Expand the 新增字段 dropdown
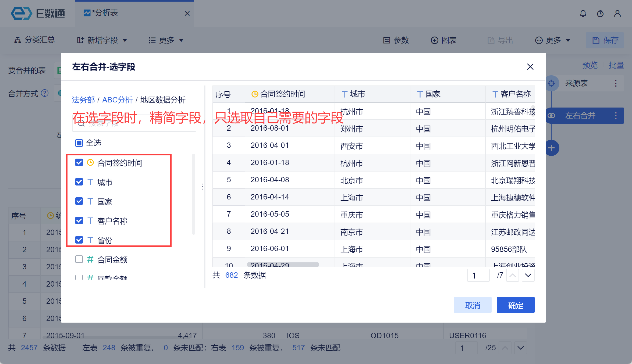The width and height of the screenshot is (632, 364). click(x=102, y=40)
